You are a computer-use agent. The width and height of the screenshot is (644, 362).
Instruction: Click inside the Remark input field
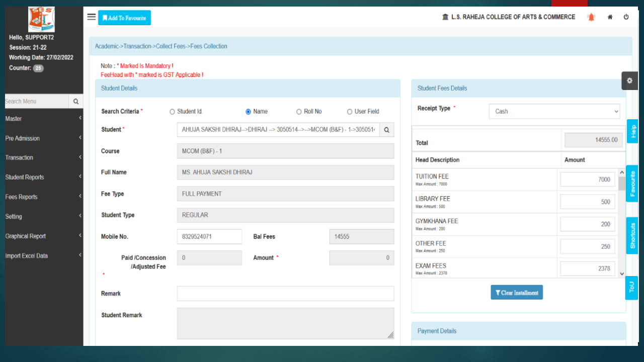click(285, 293)
